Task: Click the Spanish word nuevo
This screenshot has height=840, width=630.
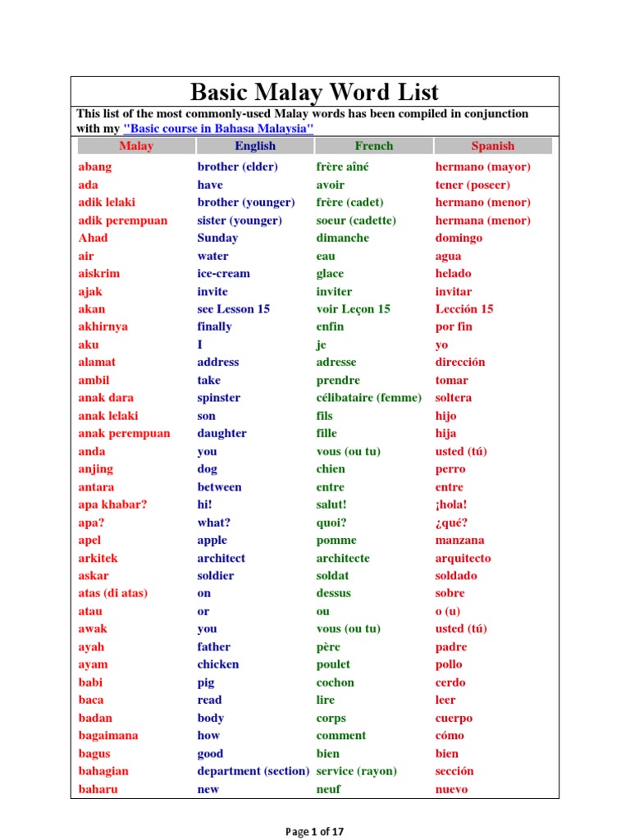Action: pos(452,789)
